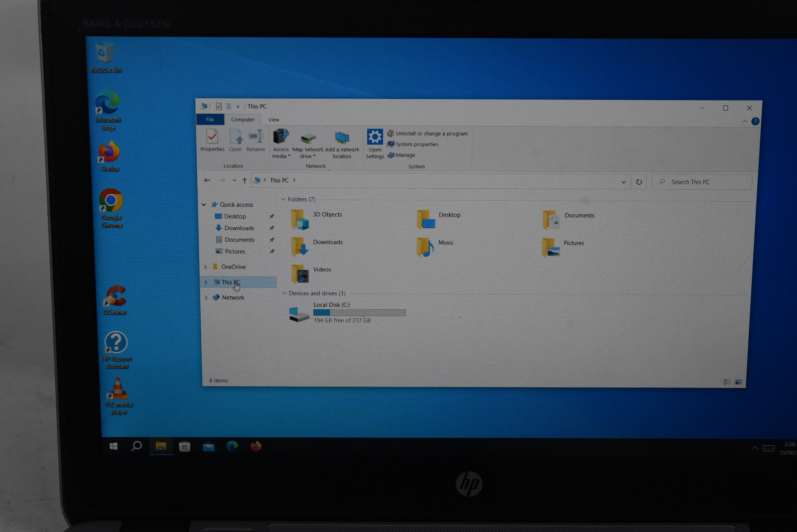Open the Recycle Bin desktop icon
Image resolution: width=797 pixels, height=532 pixels.
105,57
